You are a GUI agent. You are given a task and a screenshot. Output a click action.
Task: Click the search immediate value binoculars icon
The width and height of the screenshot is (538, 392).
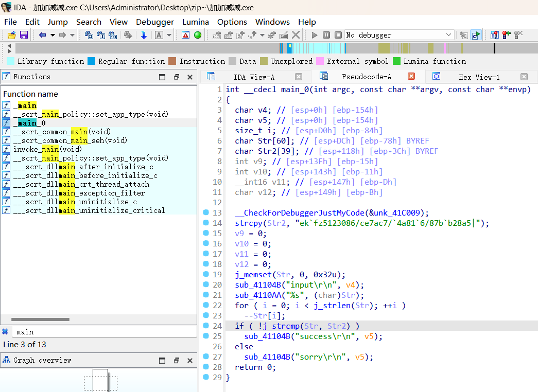click(x=89, y=35)
